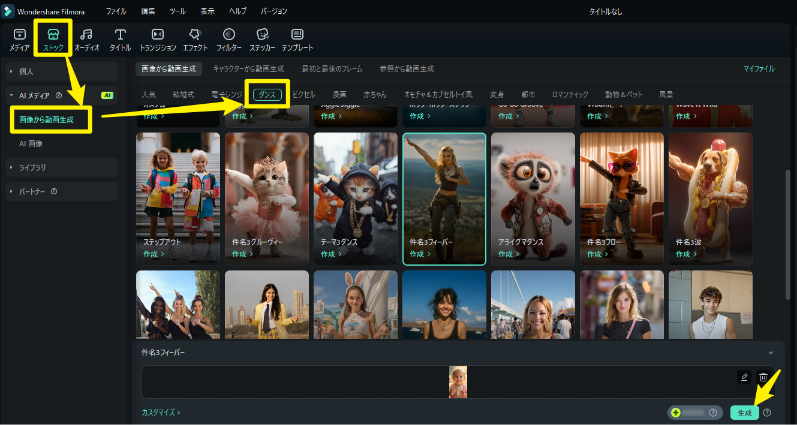This screenshot has height=425, width=797.
Task: Open the カスタマイズ link
Action: coord(161,412)
